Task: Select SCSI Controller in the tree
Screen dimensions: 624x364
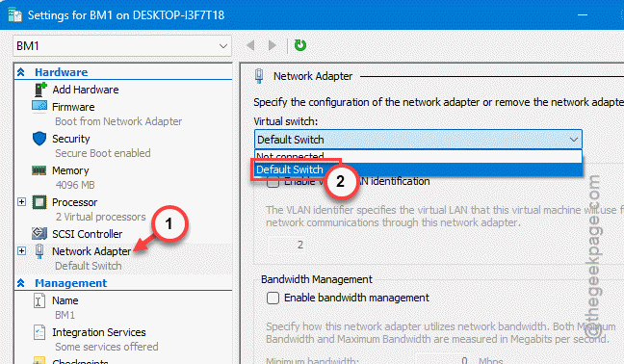Action: [88, 234]
